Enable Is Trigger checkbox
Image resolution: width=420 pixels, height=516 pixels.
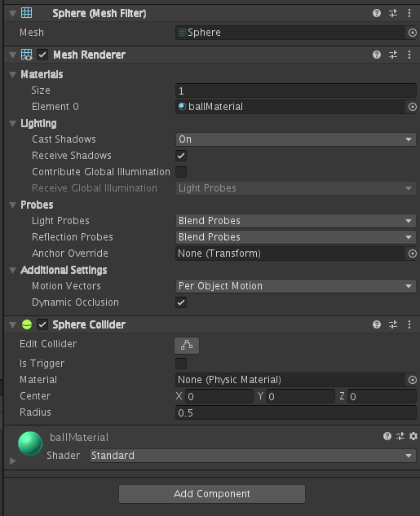(x=181, y=364)
